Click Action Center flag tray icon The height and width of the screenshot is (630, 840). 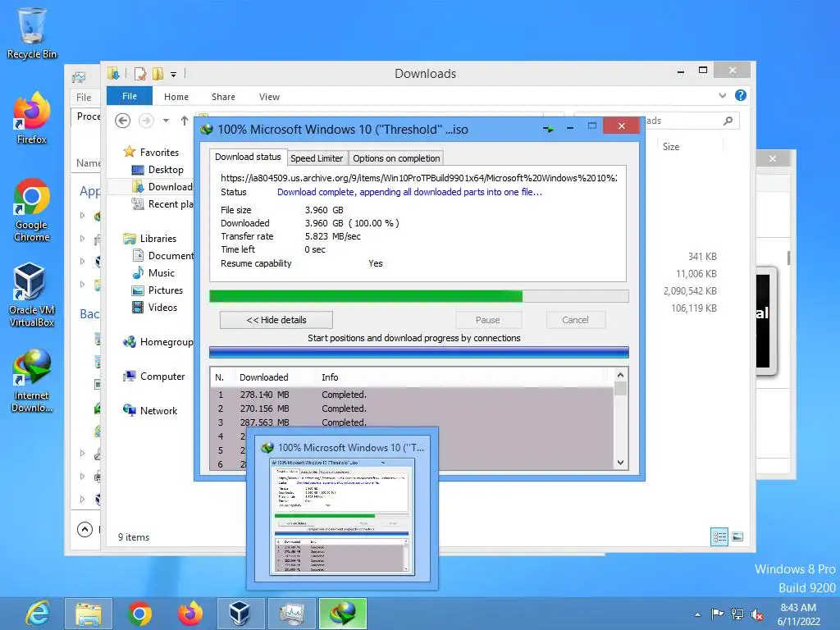tap(717, 614)
